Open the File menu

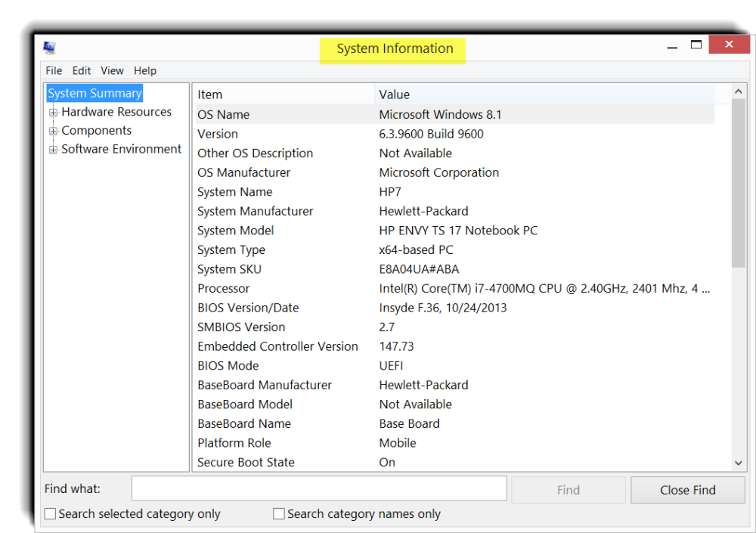pos(54,70)
